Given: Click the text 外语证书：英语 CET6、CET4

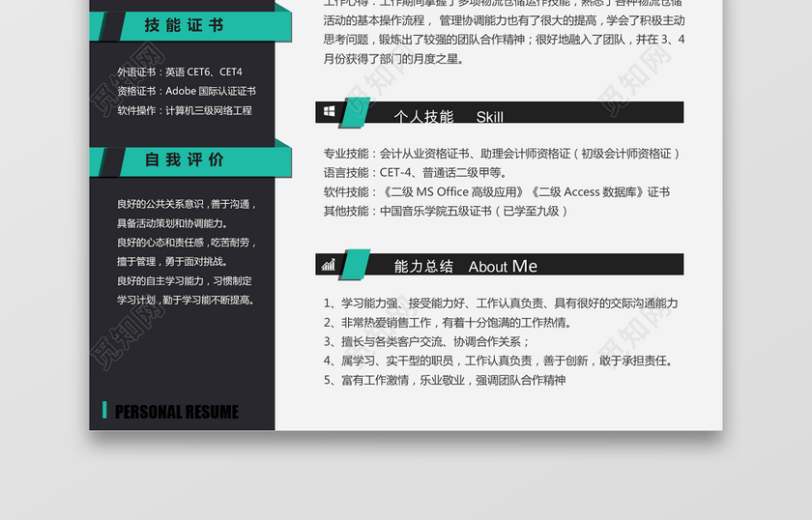Looking at the screenshot, I should 180,72.
